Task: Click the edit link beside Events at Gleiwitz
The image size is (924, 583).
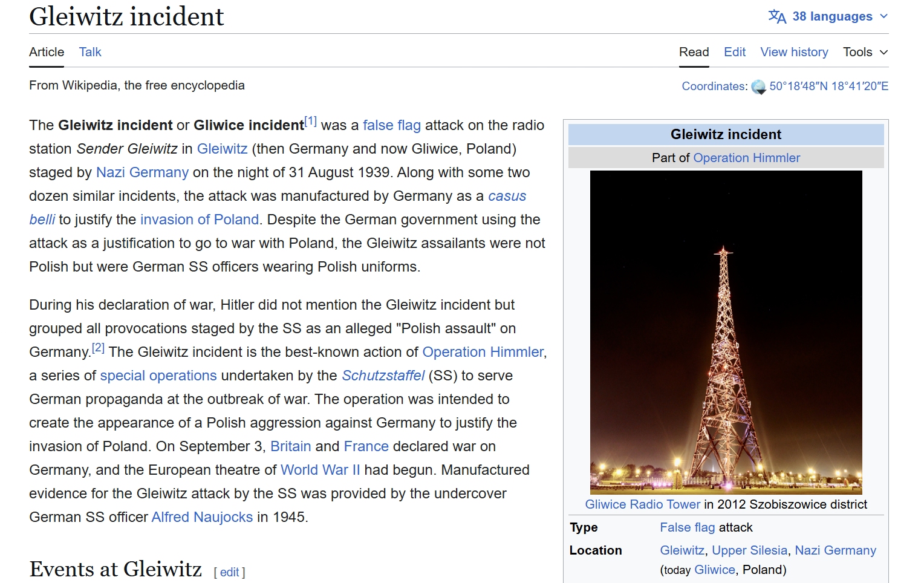Action: click(229, 572)
